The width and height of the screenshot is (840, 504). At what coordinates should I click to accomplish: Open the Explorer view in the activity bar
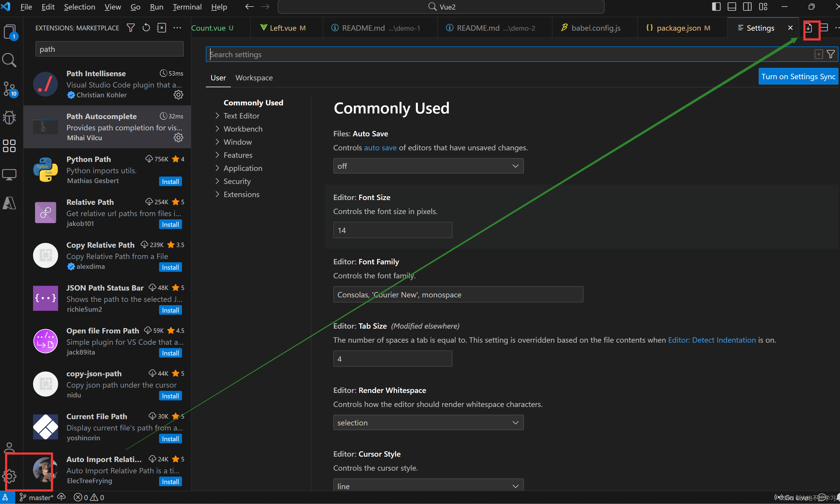point(10,32)
